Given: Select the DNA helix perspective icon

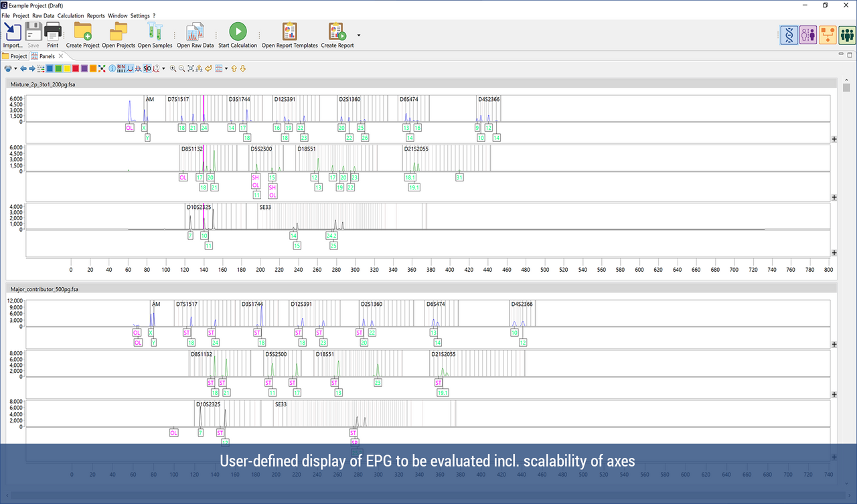Looking at the screenshot, I should (789, 35).
